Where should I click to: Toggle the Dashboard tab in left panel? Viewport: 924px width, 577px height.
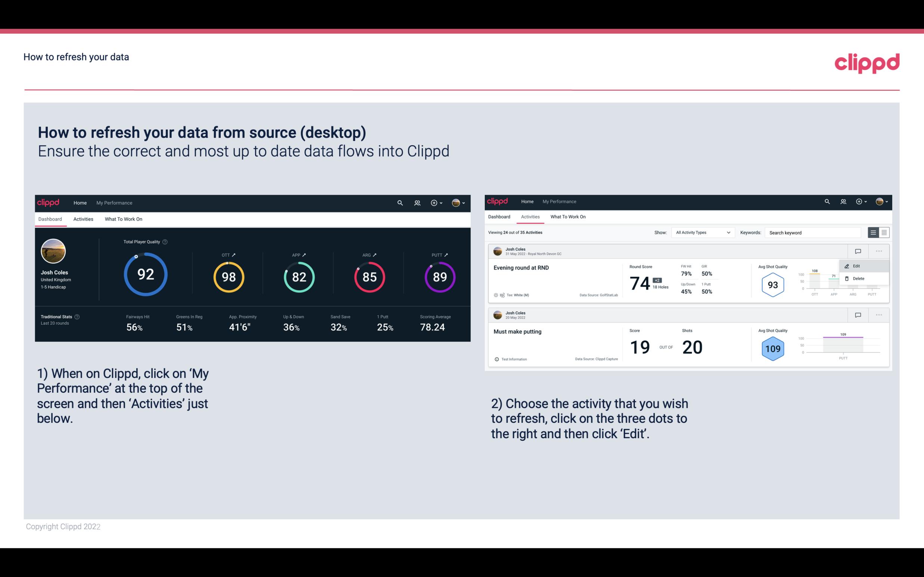click(x=51, y=219)
